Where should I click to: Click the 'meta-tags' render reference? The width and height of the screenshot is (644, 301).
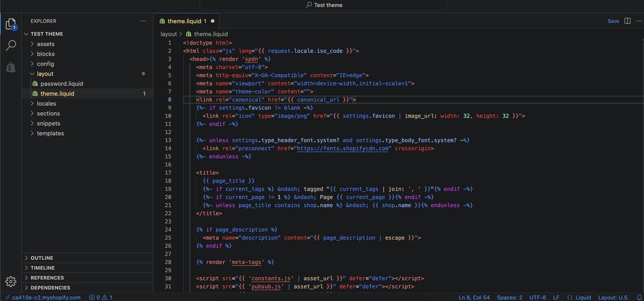[246, 262]
